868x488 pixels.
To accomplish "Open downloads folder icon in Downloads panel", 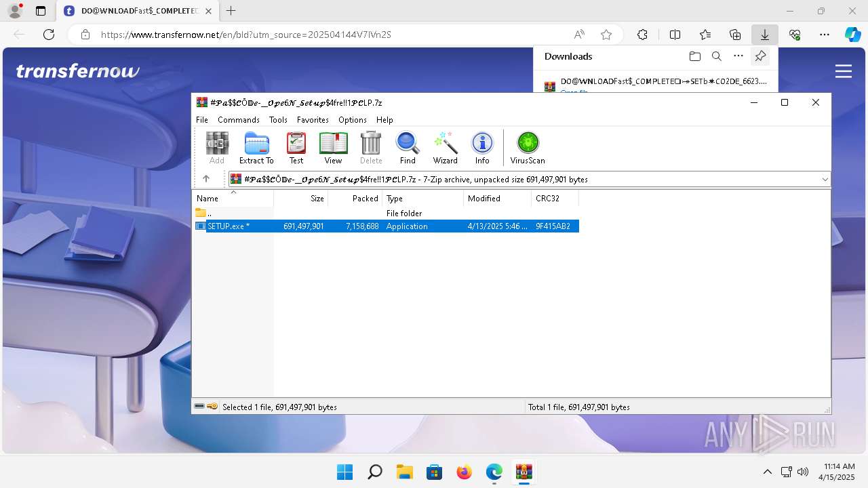I will coord(694,56).
